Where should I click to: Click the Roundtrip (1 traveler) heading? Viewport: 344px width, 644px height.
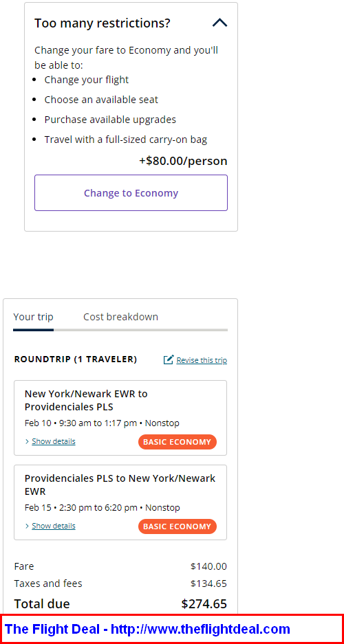pos(76,359)
